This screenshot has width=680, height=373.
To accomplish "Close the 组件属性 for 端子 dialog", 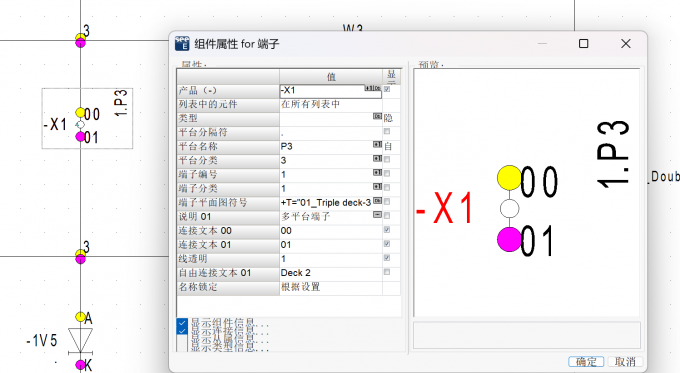I will pos(625,43).
